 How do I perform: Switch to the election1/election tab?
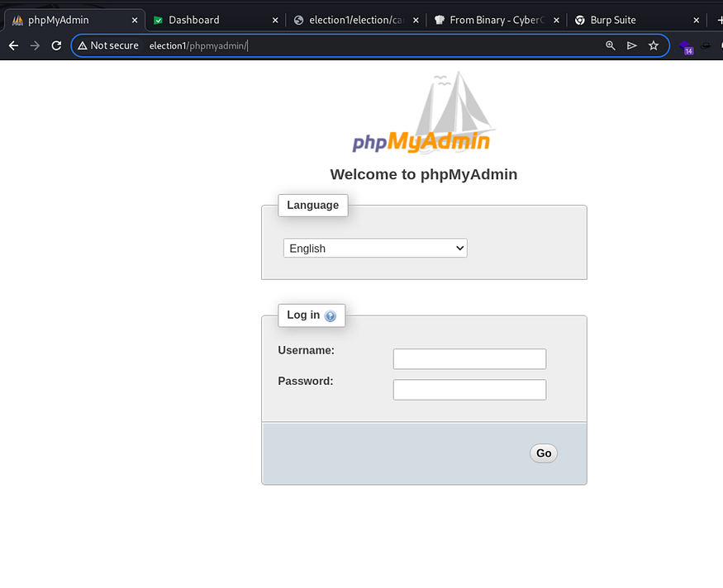pyautogui.click(x=356, y=21)
